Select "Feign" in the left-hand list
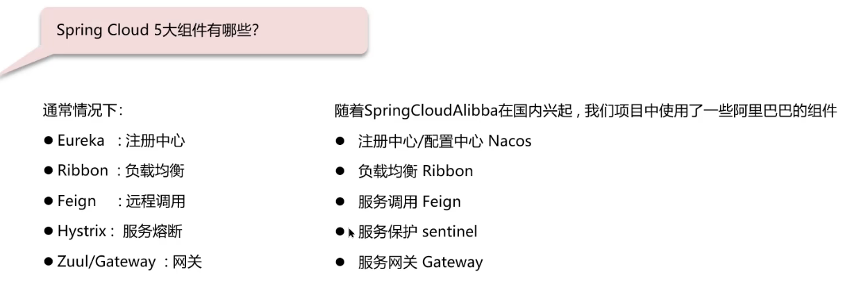 coord(76,201)
